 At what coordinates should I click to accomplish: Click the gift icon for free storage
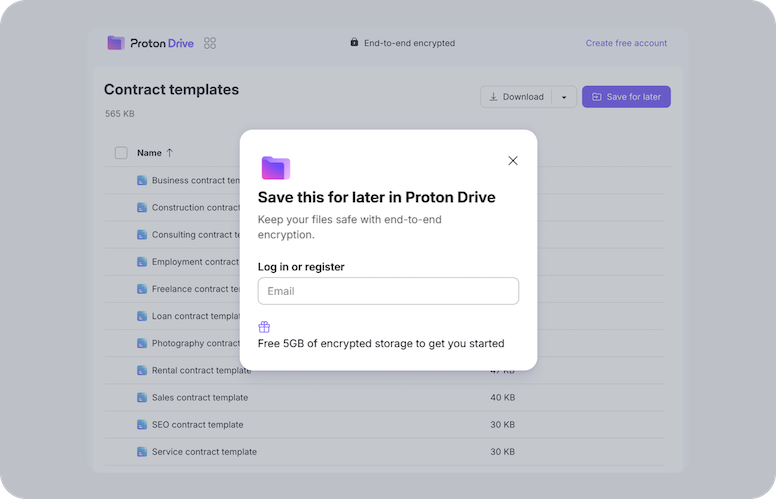click(264, 327)
